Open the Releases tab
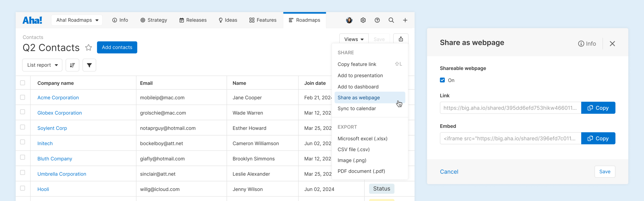644x201 pixels. click(x=193, y=20)
